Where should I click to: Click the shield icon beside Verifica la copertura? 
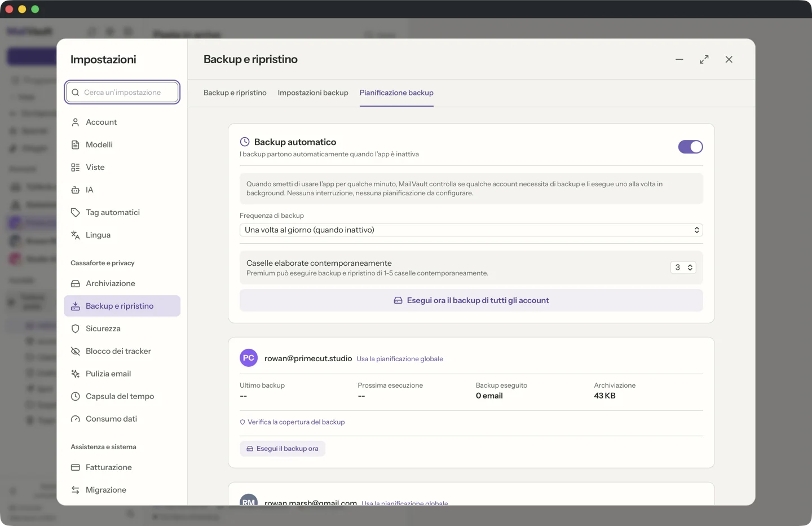242,422
